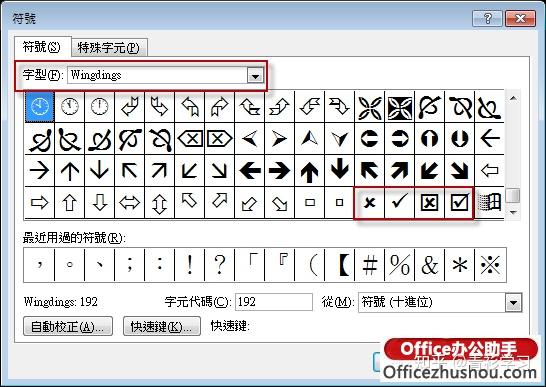The width and height of the screenshot is (546, 387).
Task: Select the highlighted clock symbol
Action: tap(40, 106)
